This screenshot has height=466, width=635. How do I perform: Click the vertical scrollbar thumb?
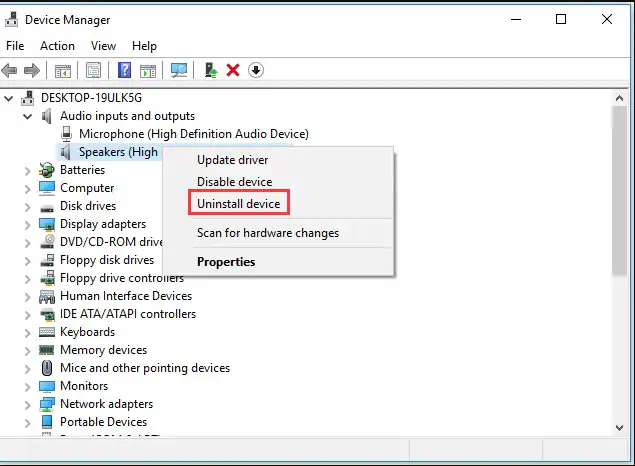pyautogui.click(x=619, y=190)
